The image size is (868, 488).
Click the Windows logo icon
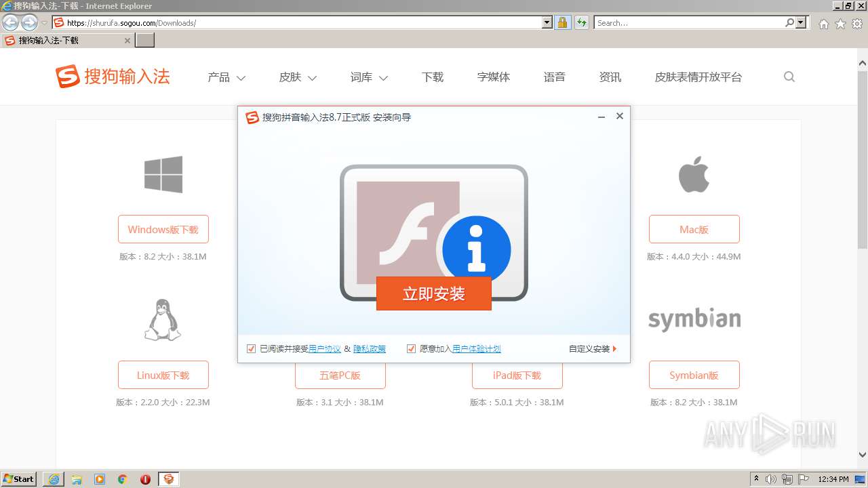tap(163, 174)
